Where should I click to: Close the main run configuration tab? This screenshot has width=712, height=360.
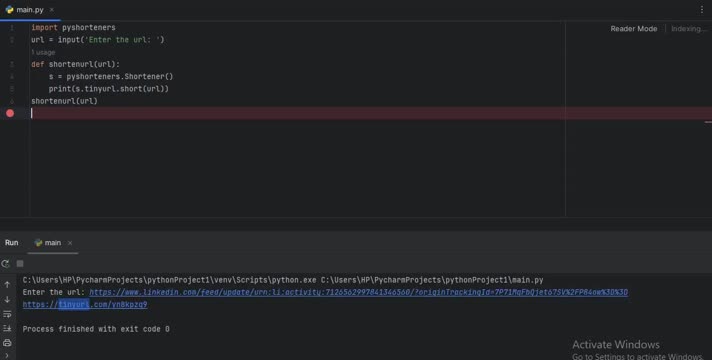coord(70,243)
